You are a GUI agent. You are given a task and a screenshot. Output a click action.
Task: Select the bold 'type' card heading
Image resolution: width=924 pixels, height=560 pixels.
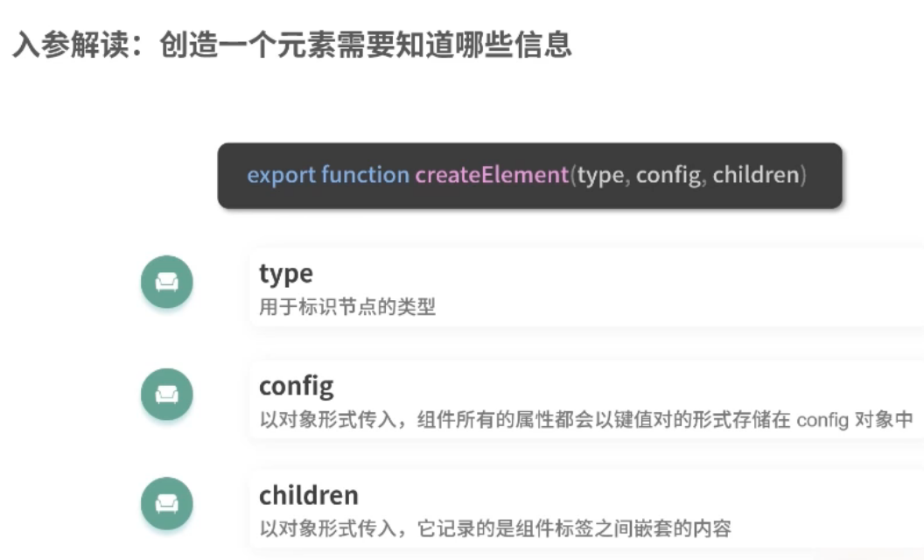pyautogui.click(x=285, y=274)
